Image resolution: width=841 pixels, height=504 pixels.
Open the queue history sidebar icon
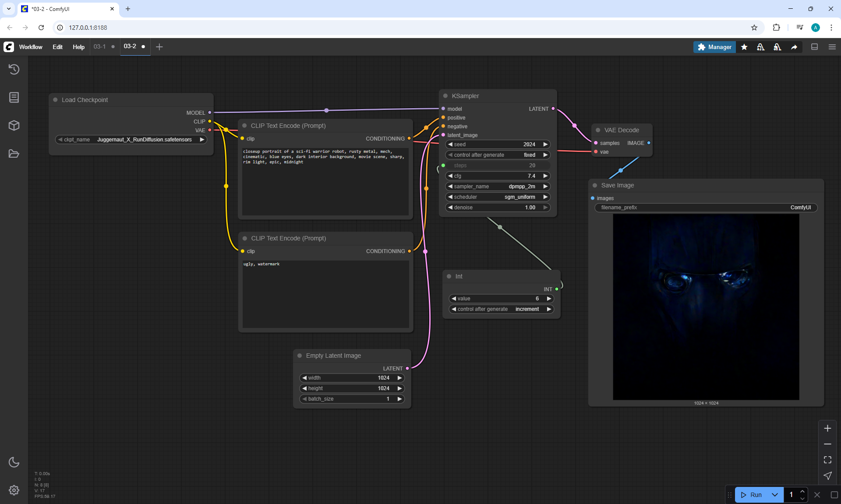click(x=14, y=69)
